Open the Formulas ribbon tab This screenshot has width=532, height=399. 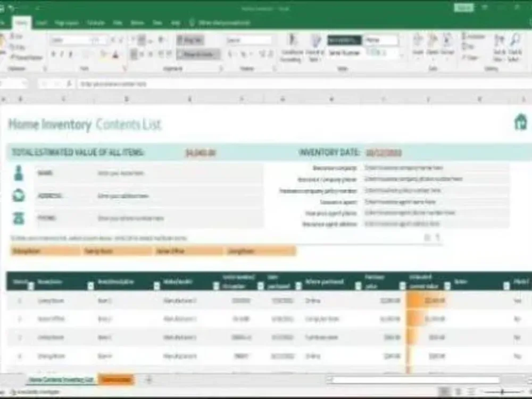96,23
